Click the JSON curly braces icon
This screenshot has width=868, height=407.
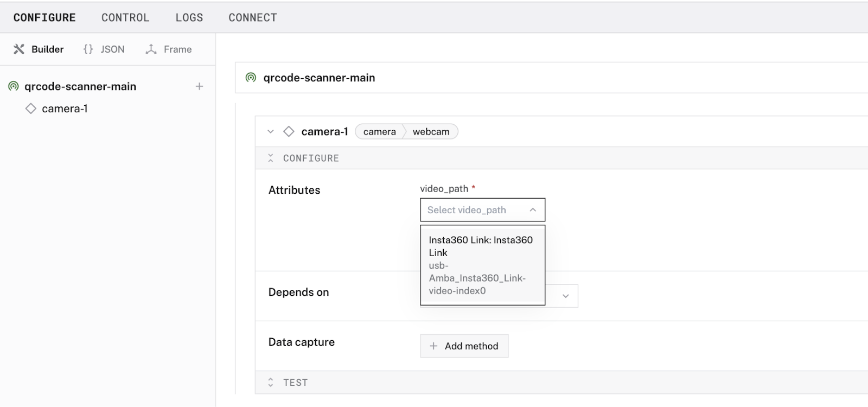(x=88, y=49)
